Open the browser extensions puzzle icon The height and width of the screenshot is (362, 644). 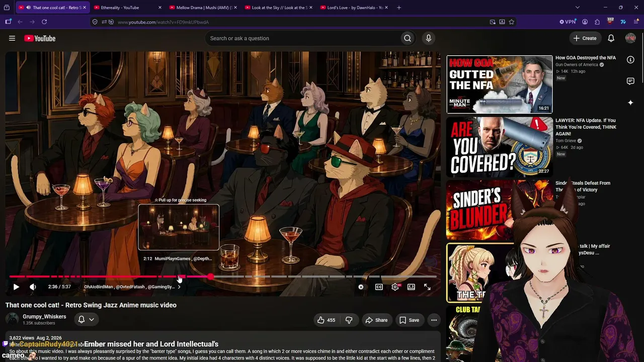coord(597,22)
